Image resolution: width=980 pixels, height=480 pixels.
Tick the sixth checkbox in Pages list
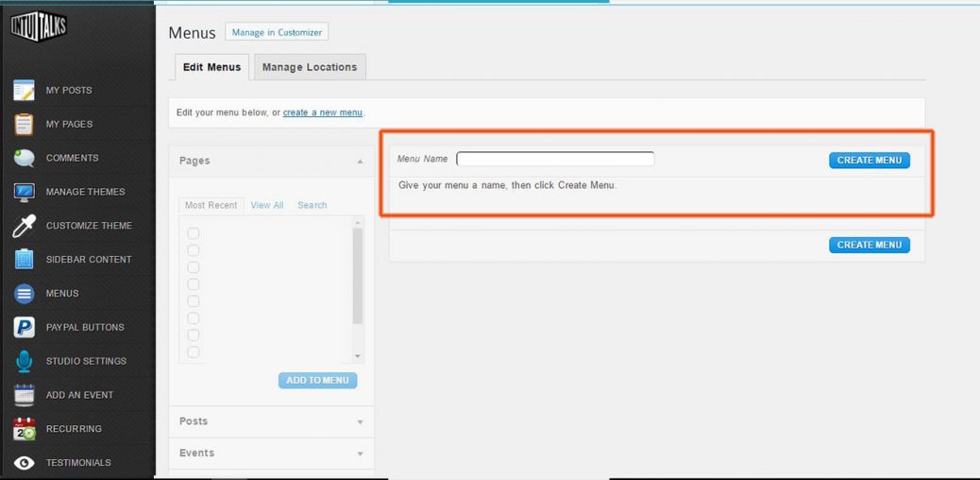tap(194, 317)
